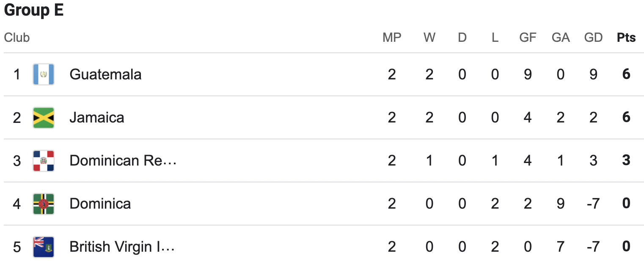Click the Dominican Republic flag icon

[44, 160]
